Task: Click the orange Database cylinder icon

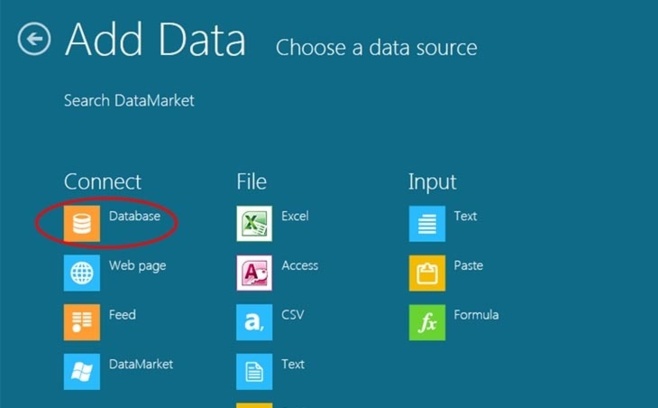Action: 82,223
